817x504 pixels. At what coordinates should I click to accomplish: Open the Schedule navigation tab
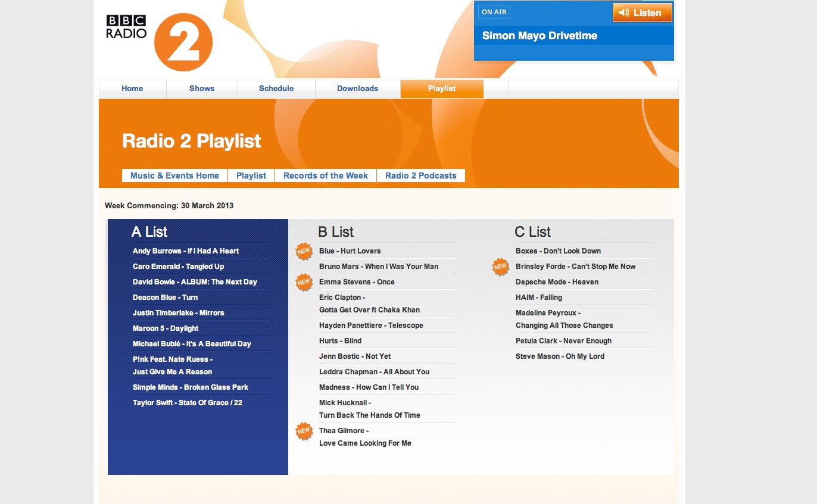[x=276, y=89]
